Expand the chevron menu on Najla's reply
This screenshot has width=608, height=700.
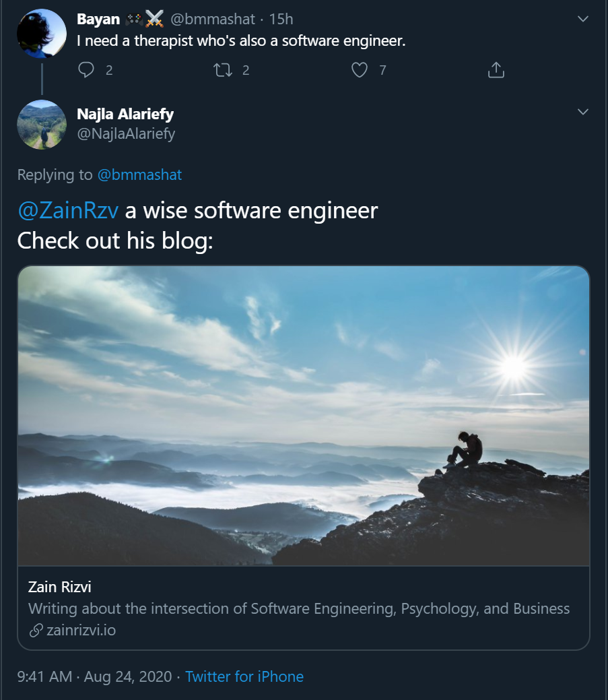pos(582,112)
